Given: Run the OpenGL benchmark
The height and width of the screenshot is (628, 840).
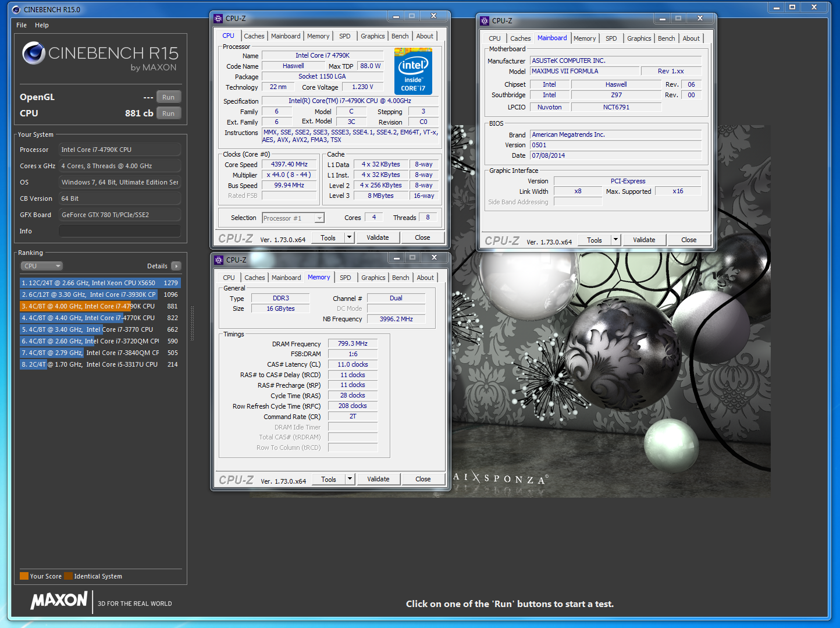Looking at the screenshot, I should pyautogui.click(x=168, y=97).
